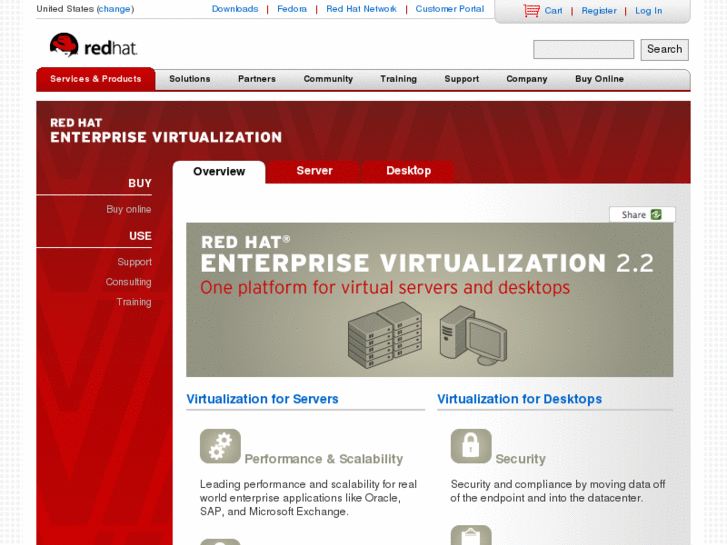
Task: Click the Enterprise Virtualization 2.2 banner
Action: (x=429, y=300)
